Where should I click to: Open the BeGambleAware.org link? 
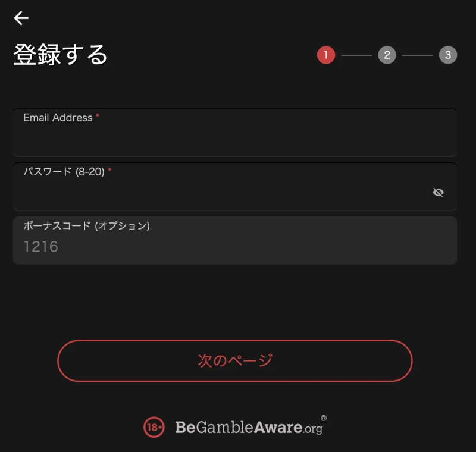[x=249, y=427]
